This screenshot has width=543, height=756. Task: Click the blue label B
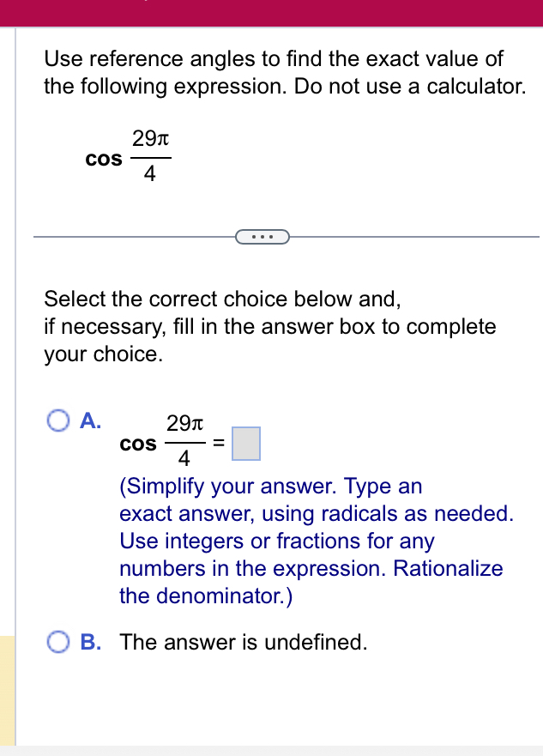click(88, 642)
